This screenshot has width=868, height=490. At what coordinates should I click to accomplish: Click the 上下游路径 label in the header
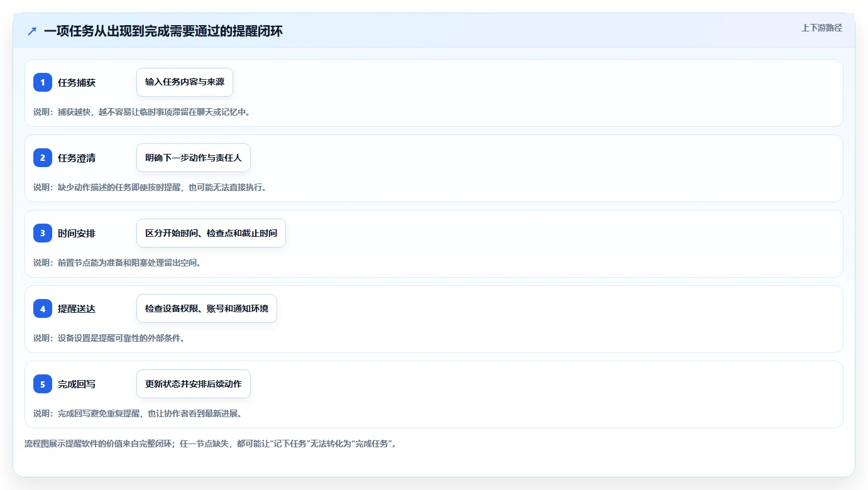coord(821,28)
